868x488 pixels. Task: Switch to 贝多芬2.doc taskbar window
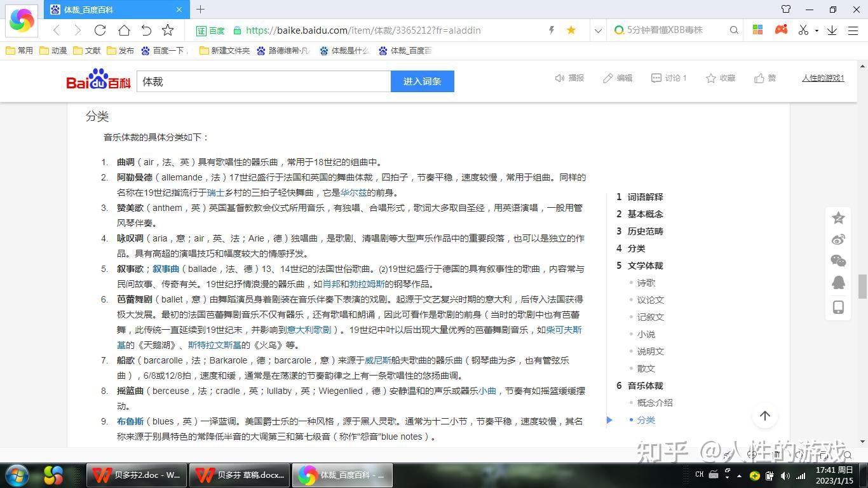point(137,475)
